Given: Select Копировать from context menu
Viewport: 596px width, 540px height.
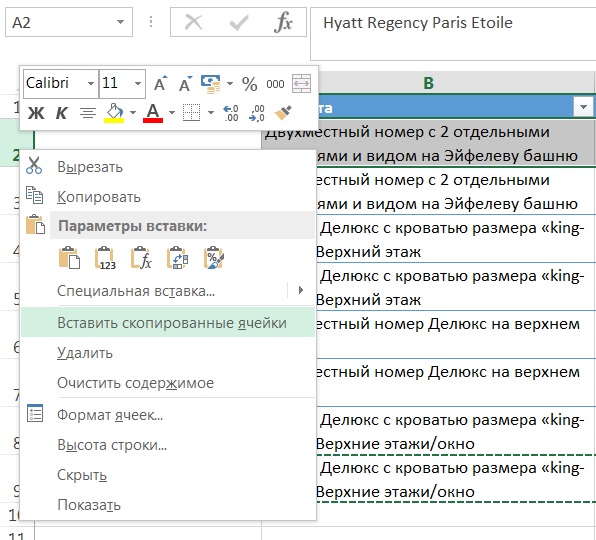Looking at the screenshot, I should coord(168,197).
